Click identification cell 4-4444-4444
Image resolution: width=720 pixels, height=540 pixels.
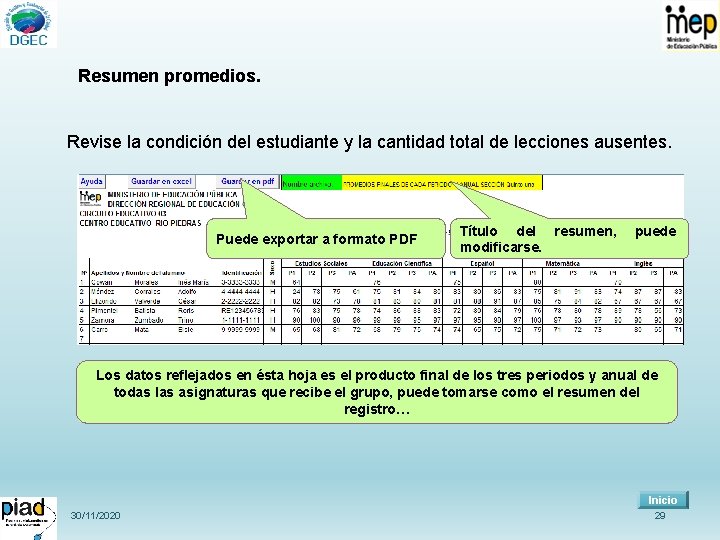pyautogui.click(x=241, y=292)
